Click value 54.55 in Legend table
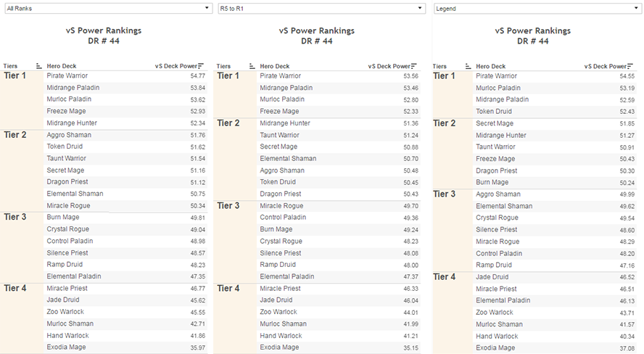The image size is (644, 354). pos(627,76)
